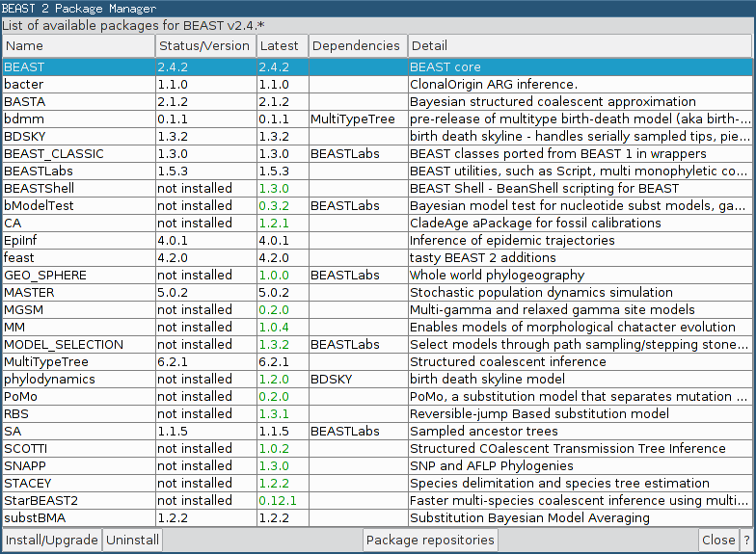Open Package repositories dialog
The width and height of the screenshot is (756, 554).
430,540
